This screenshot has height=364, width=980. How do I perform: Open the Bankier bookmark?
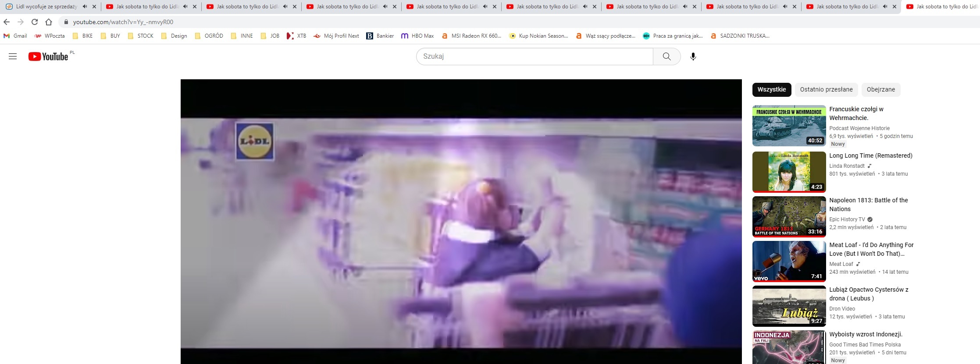(380, 36)
